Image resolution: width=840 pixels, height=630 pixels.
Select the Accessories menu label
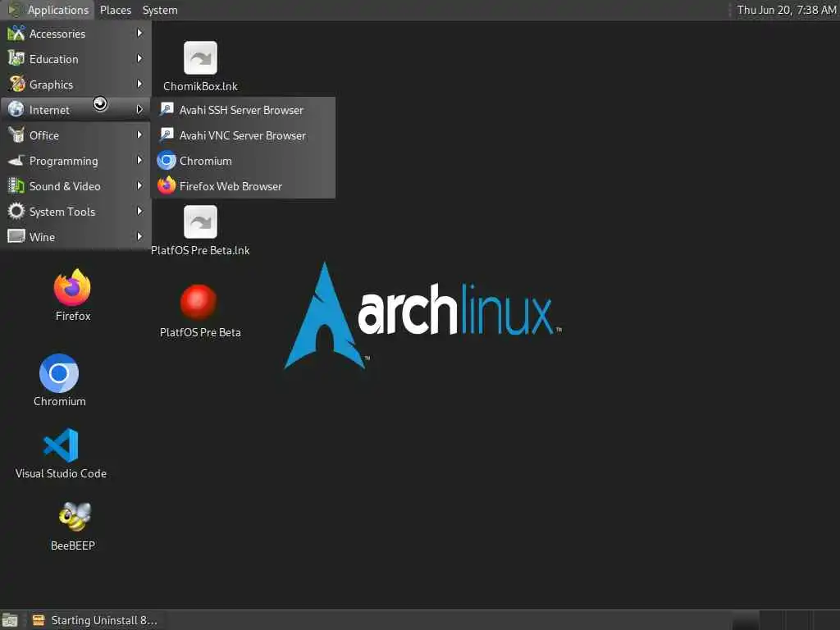pyautogui.click(x=57, y=34)
